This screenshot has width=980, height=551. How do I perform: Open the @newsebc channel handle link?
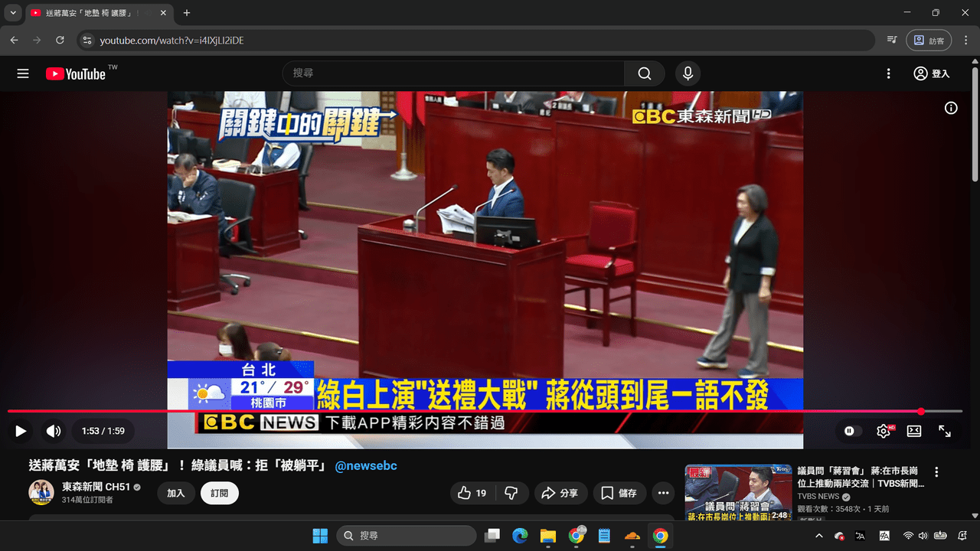(x=366, y=465)
